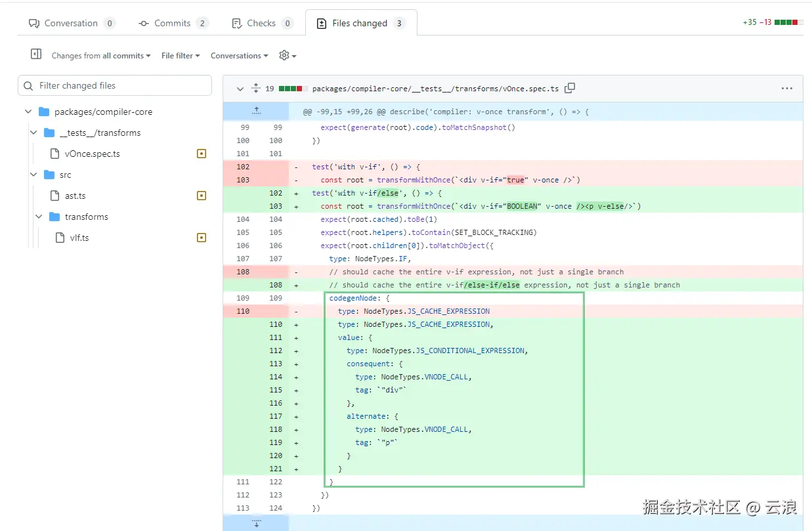Expand hidden lines below the diff
Screen dimensions: 812x531
coord(257,523)
